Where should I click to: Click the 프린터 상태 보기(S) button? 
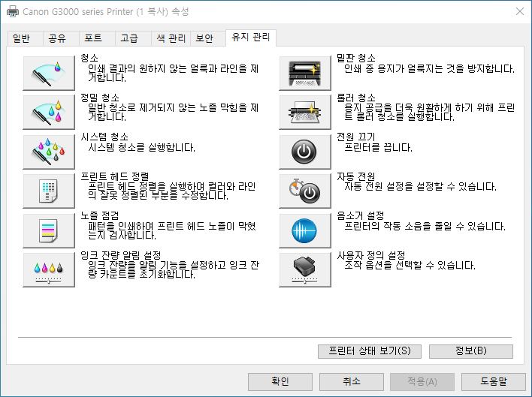coord(370,351)
